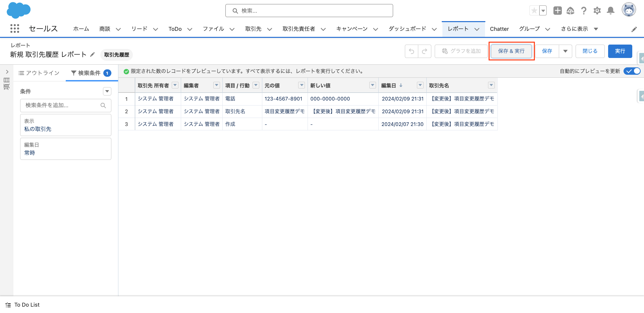Open the help question mark icon
Viewport: 644px width, 313px height.
[584, 10]
